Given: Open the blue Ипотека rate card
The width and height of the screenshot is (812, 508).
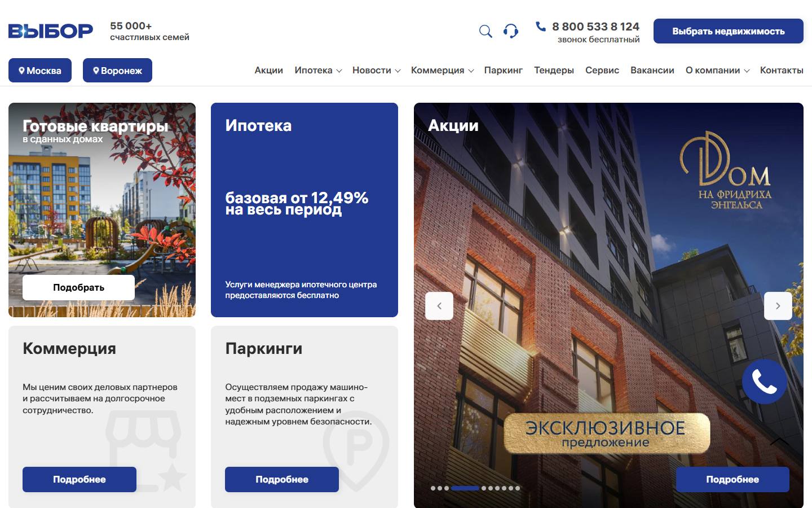Looking at the screenshot, I should coord(304,210).
